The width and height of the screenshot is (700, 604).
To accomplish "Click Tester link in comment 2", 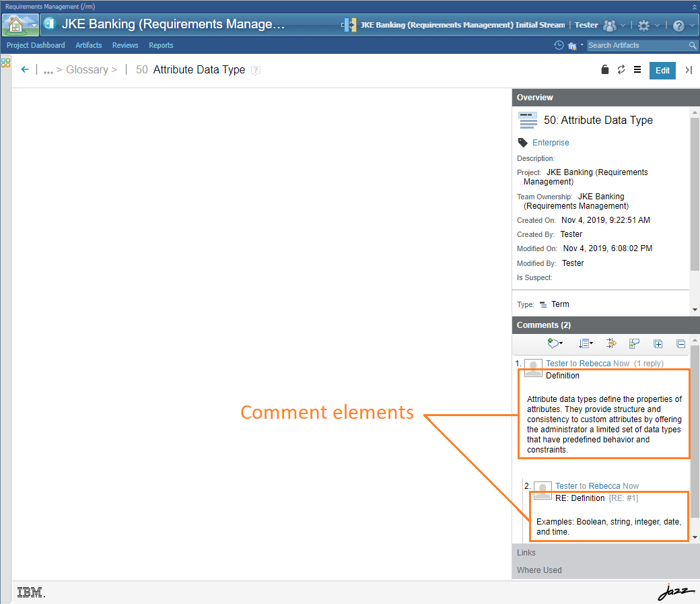I will [x=566, y=486].
